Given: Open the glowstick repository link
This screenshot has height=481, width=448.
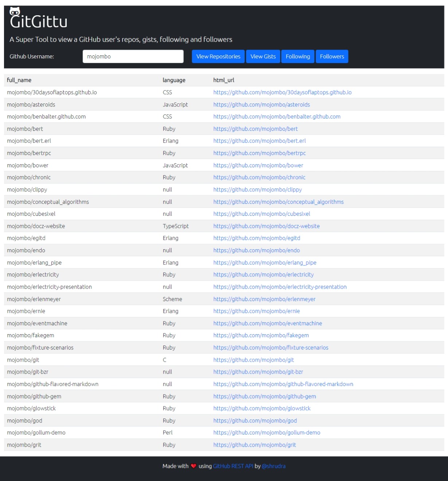Looking at the screenshot, I should [262, 408].
